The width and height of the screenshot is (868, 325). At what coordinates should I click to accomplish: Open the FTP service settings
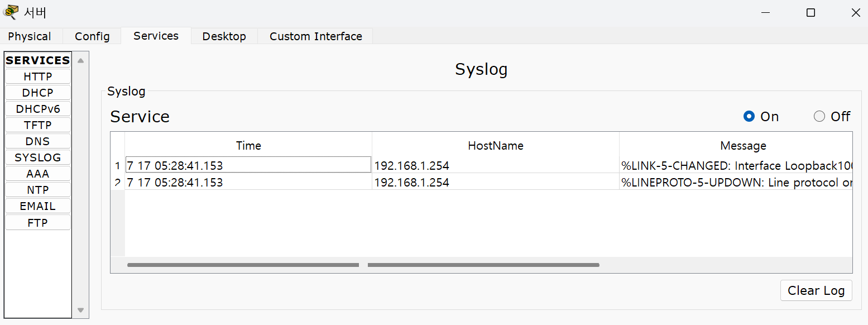(38, 223)
